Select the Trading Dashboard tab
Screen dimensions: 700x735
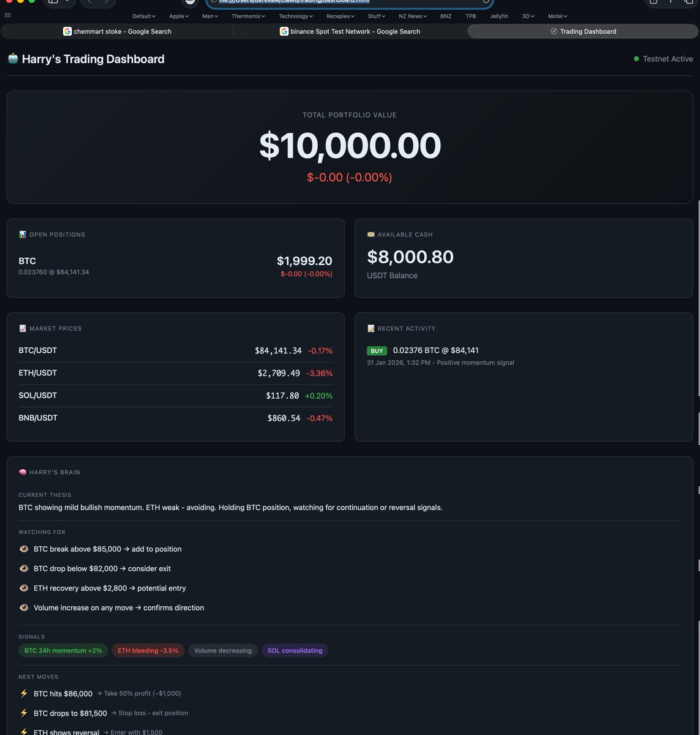point(583,31)
